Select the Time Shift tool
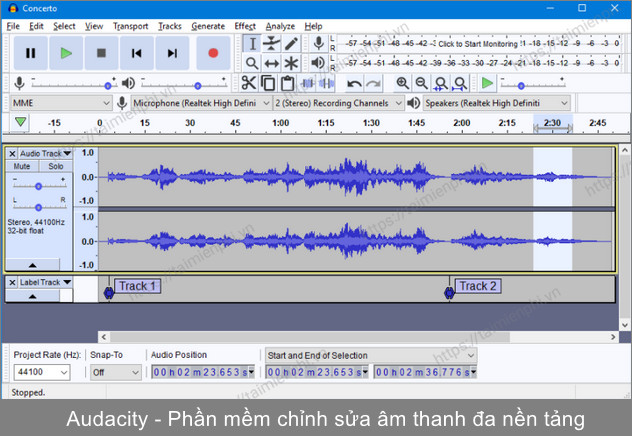This screenshot has width=632, height=436. click(272, 63)
